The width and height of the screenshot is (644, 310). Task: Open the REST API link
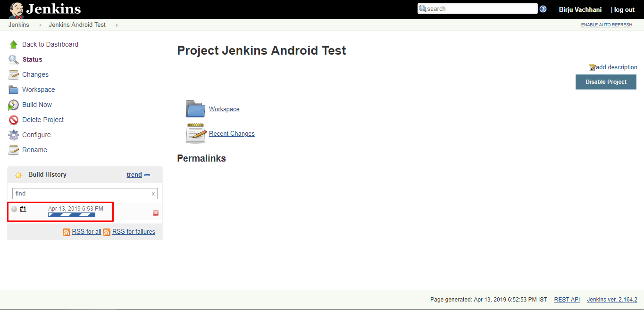click(567, 299)
